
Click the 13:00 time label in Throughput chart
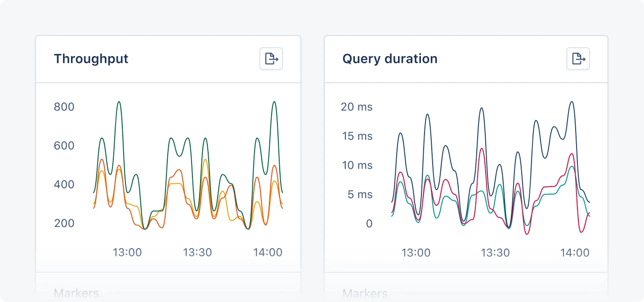[x=127, y=252]
